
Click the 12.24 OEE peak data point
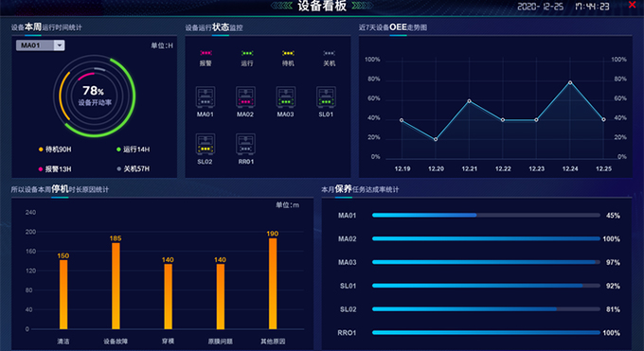tap(570, 82)
